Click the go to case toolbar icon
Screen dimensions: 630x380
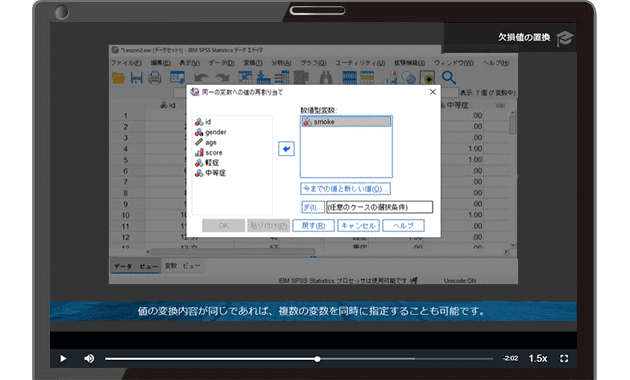[245, 78]
